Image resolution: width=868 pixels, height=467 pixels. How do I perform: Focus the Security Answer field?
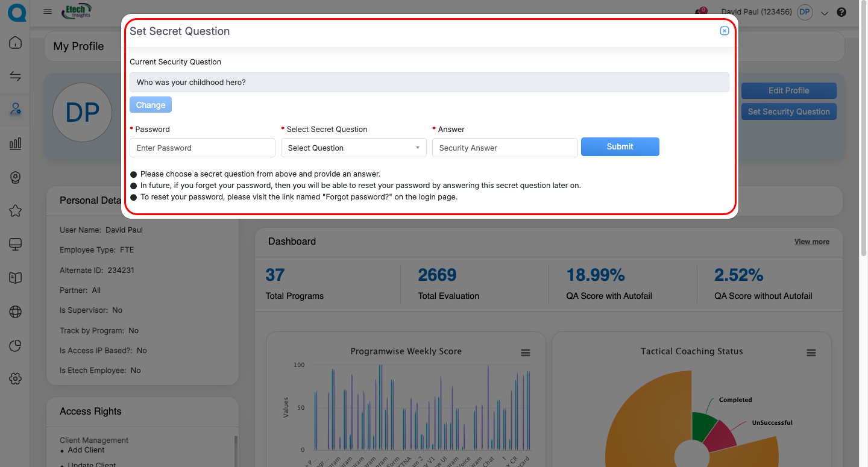coord(505,148)
